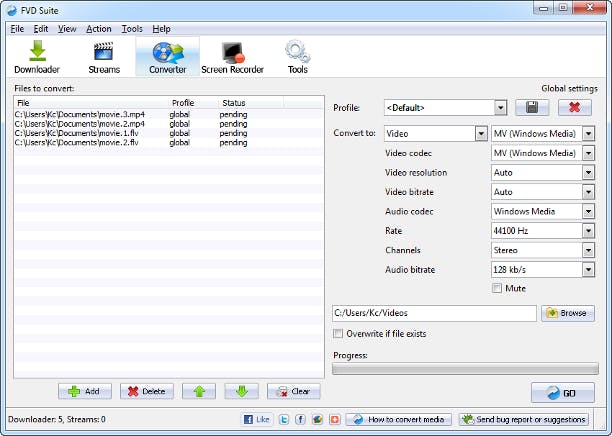Image resolution: width=612 pixels, height=436 pixels.
Task: Start conversion with the GO button
Action: [562, 393]
